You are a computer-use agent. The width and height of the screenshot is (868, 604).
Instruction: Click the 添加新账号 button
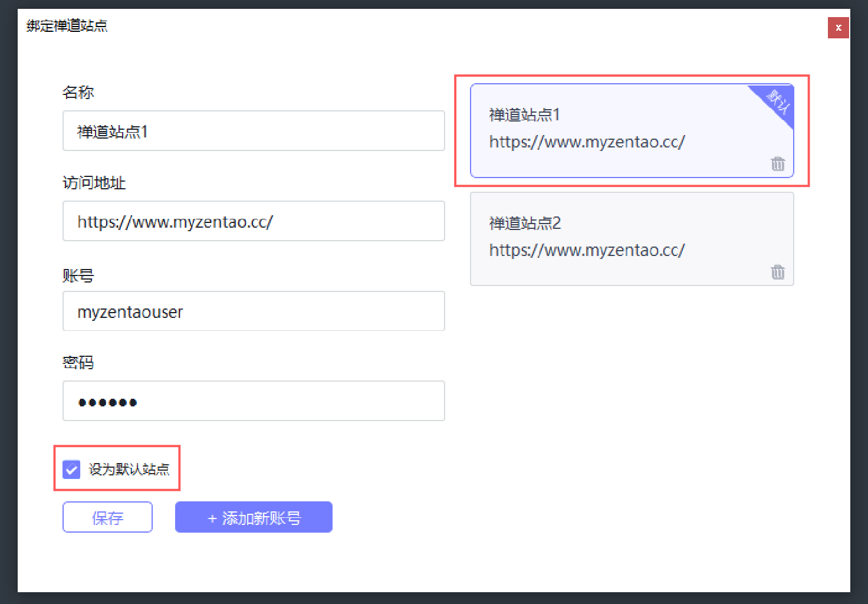[254, 517]
